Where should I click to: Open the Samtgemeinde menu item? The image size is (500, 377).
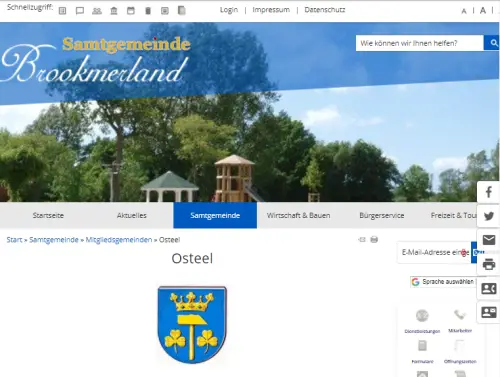215,215
